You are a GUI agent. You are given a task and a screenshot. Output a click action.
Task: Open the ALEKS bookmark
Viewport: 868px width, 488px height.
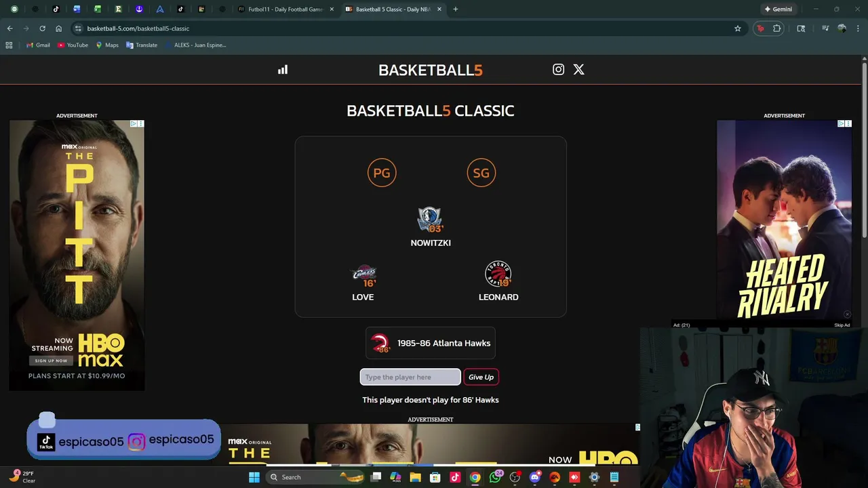click(x=195, y=45)
